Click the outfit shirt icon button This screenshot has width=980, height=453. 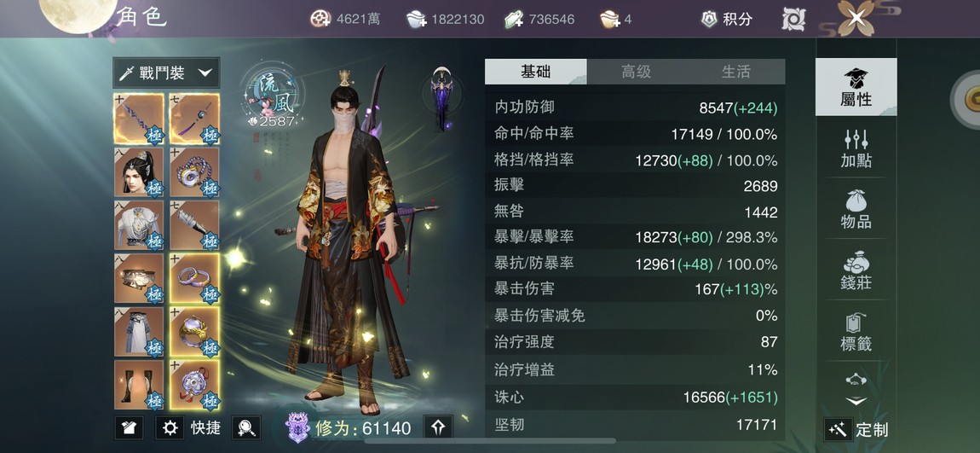(x=130, y=428)
